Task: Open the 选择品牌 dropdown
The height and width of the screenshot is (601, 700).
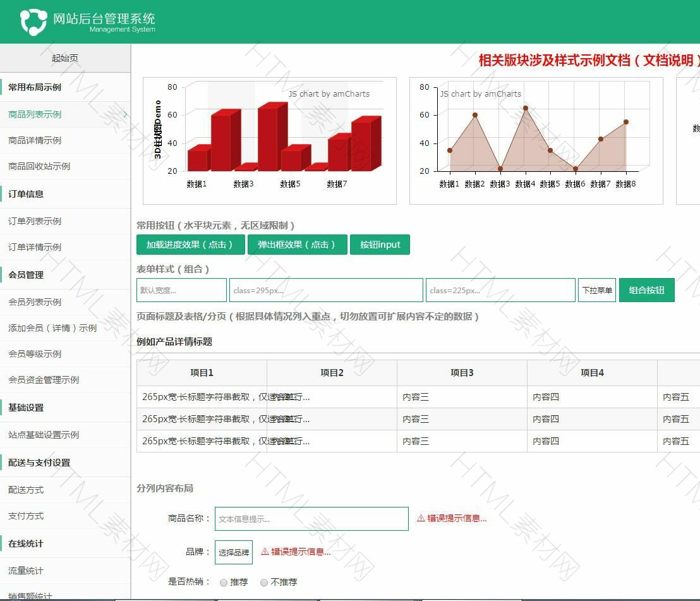Action: click(x=234, y=552)
